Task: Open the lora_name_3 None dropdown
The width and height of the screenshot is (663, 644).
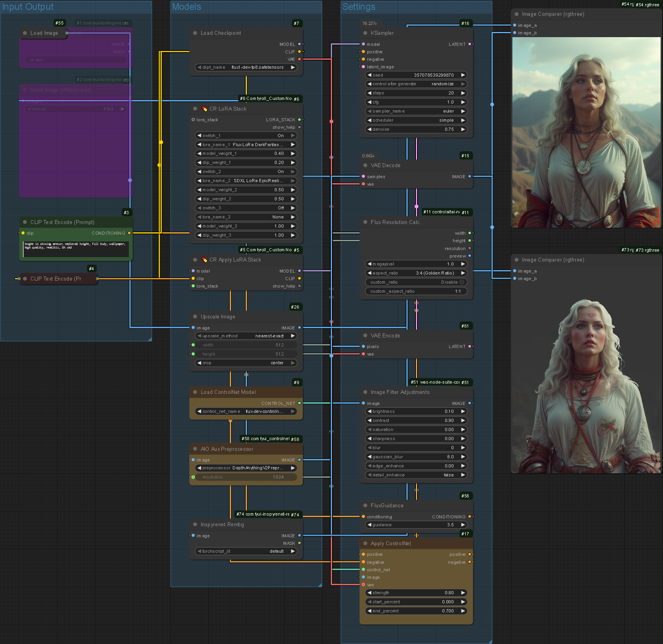Action: 246,217
